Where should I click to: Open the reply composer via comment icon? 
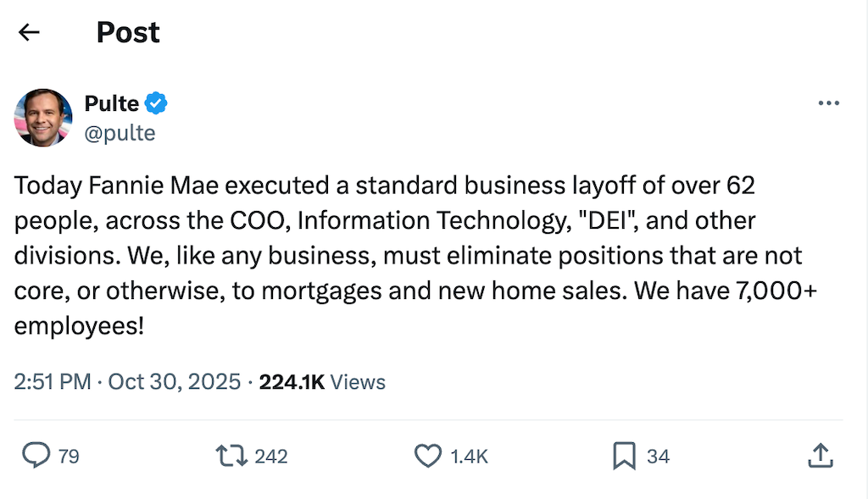click(x=35, y=456)
